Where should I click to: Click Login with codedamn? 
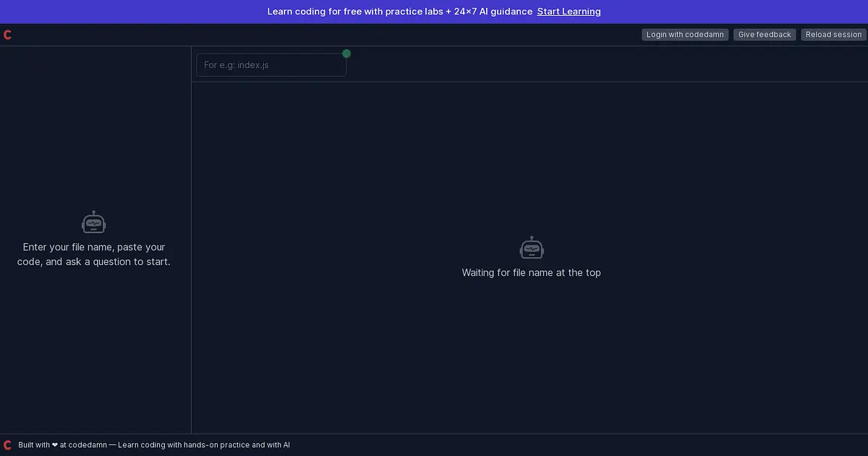point(685,35)
